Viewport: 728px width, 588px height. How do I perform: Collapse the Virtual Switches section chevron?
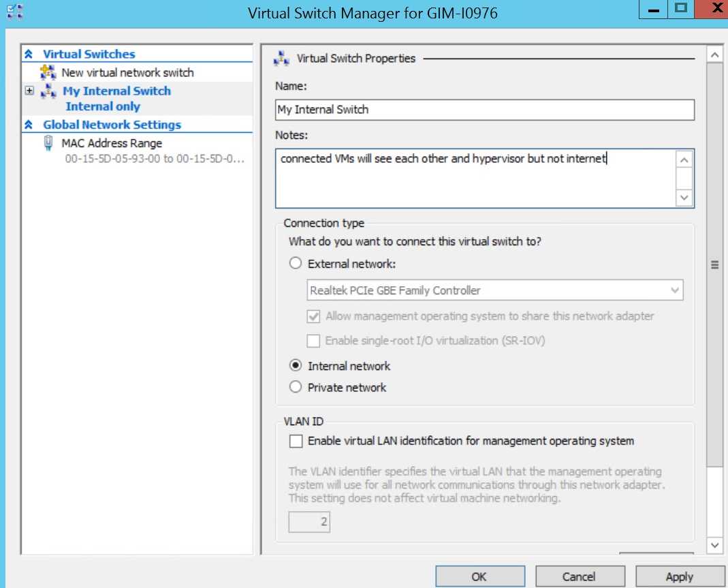[x=29, y=55]
